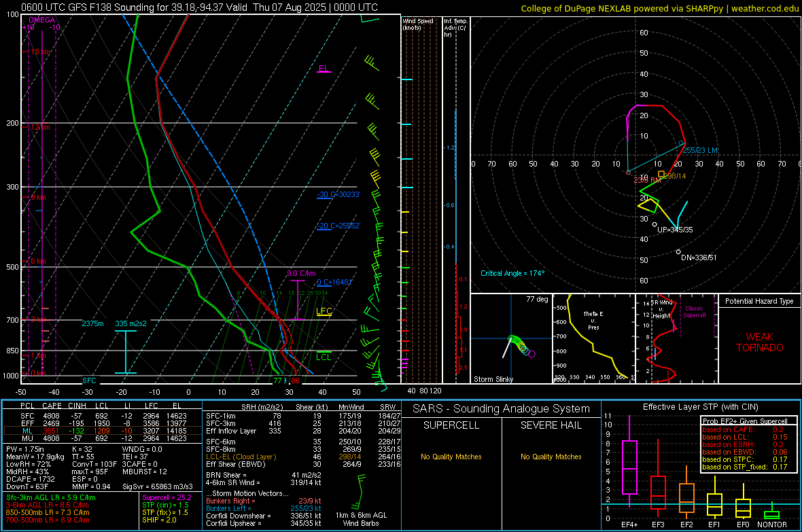Select the MU parcel row in CAPE table
This screenshot has height=532, width=802.
point(103,438)
